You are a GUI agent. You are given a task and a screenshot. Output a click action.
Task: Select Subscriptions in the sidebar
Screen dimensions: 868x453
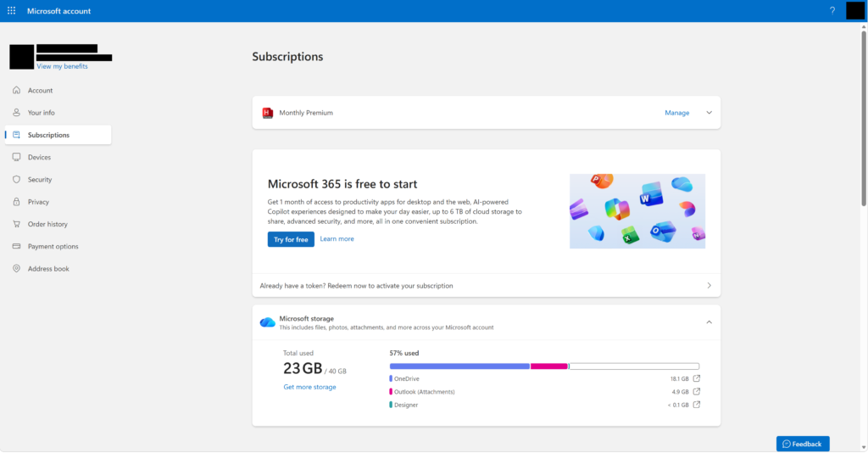coord(58,135)
